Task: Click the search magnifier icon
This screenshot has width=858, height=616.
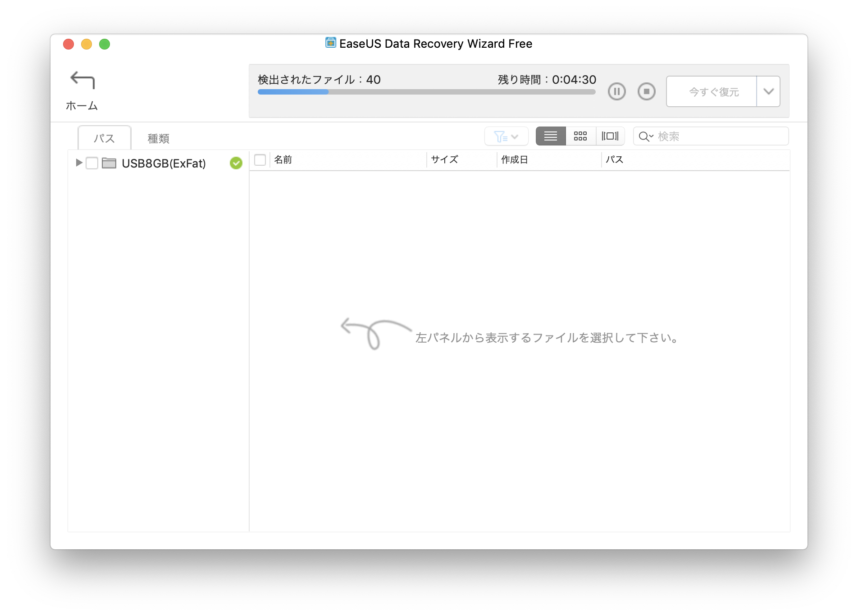Action: click(x=645, y=136)
